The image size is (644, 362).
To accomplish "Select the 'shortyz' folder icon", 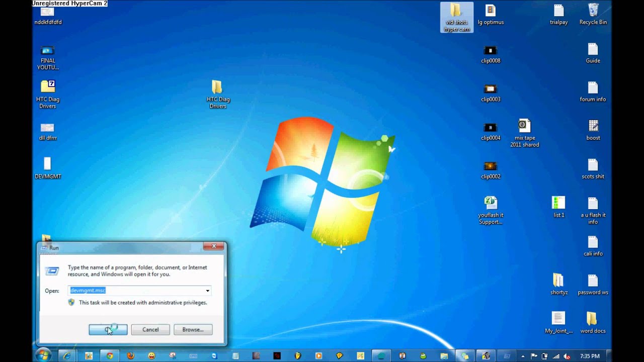I will 558,284.
